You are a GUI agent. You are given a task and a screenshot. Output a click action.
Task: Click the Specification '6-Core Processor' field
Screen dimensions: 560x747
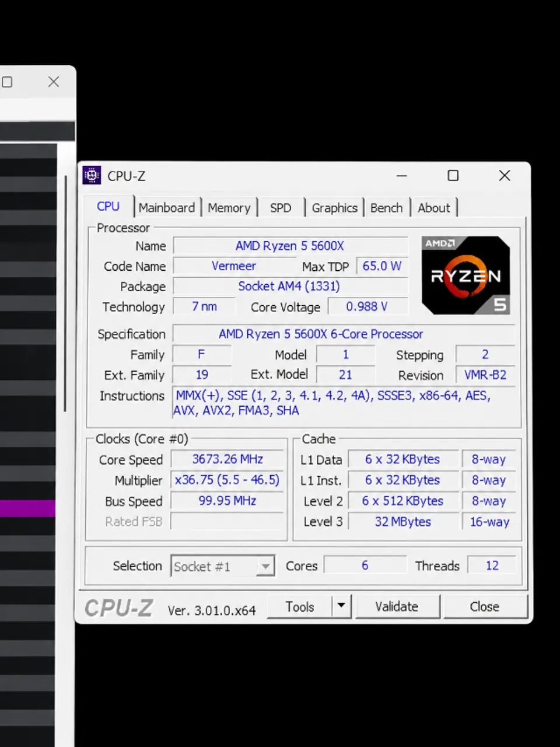click(x=344, y=334)
